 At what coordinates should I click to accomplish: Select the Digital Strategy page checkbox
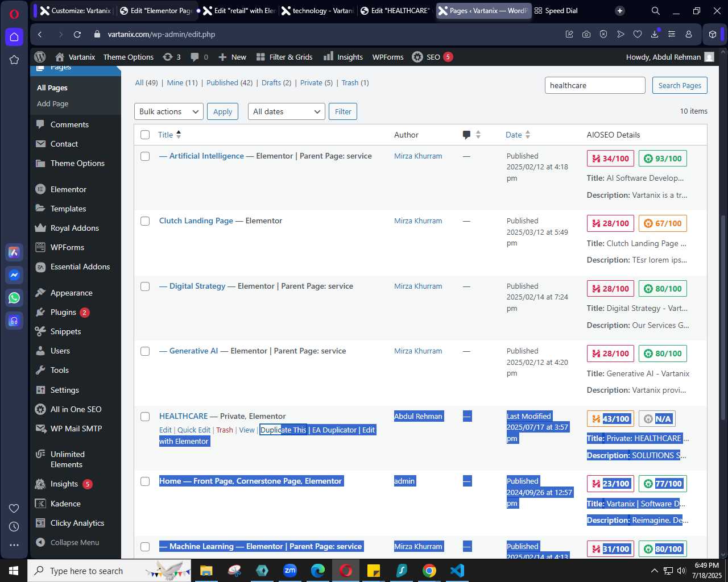(145, 286)
